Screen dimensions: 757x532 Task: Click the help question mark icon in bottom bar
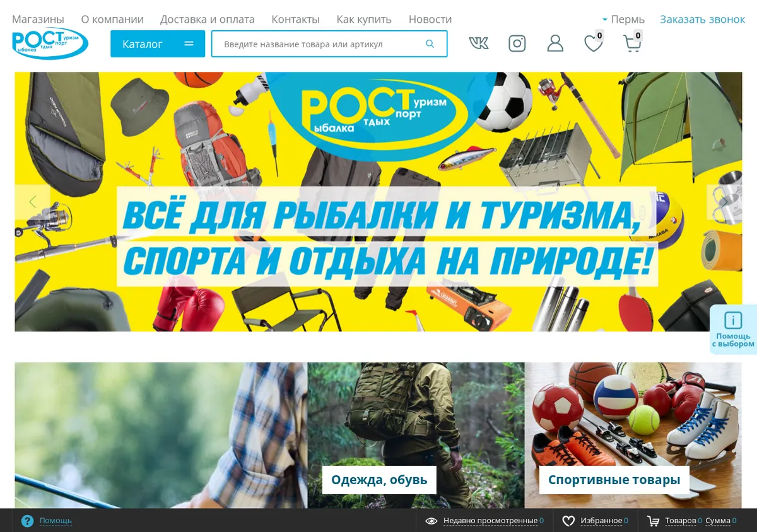pyautogui.click(x=27, y=521)
